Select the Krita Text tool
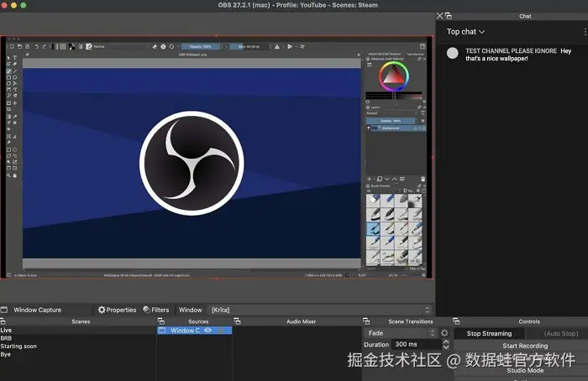This screenshot has height=381, width=588. [x=15, y=58]
